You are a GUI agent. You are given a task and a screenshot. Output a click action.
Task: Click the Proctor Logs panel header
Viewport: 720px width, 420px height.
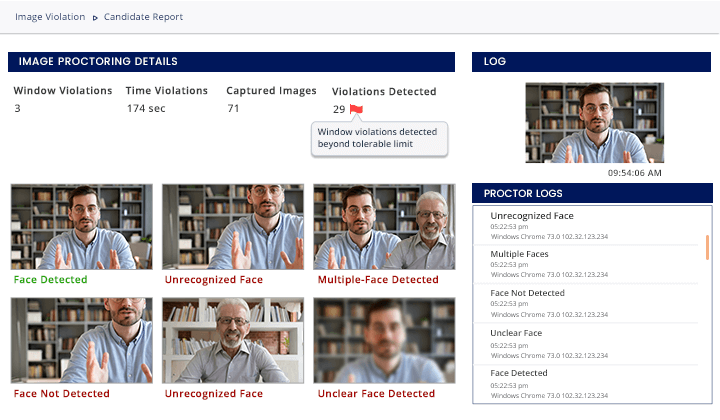tap(592, 193)
